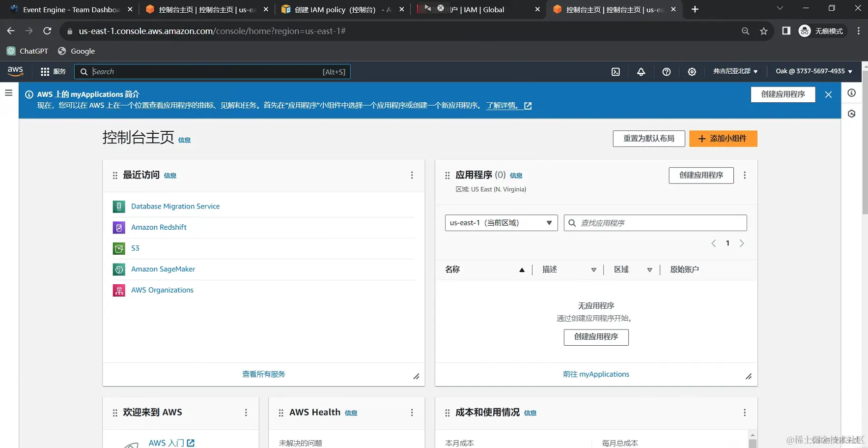Open the notifications bell
This screenshot has height=448, width=868.
pos(641,72)
